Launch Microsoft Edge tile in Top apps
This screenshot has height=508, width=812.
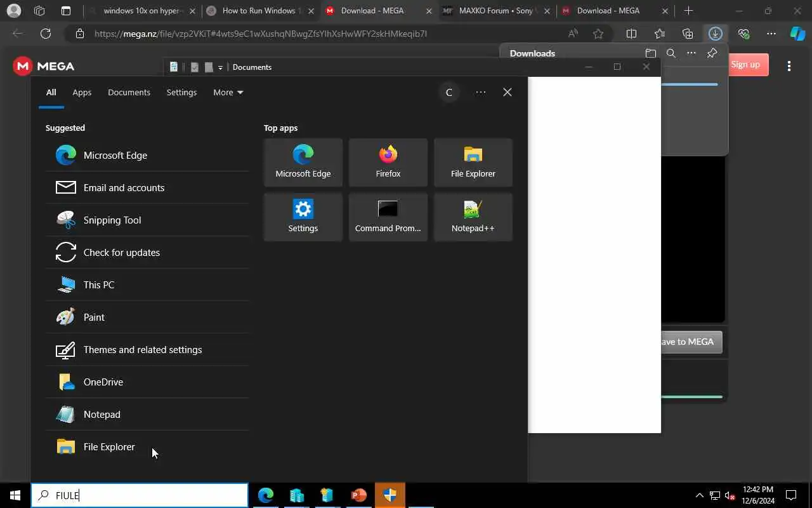[x=303, y=163]
